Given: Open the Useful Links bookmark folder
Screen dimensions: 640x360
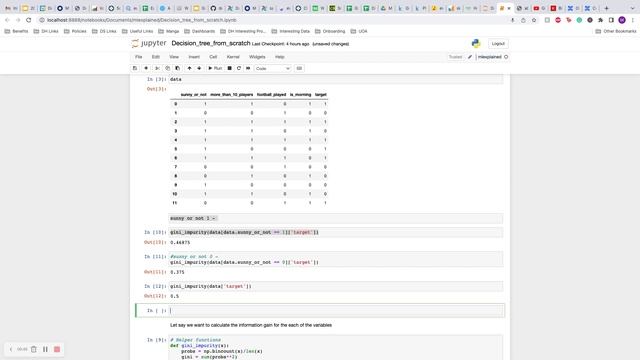Looking at the screenshot, I should pos(138,31).
